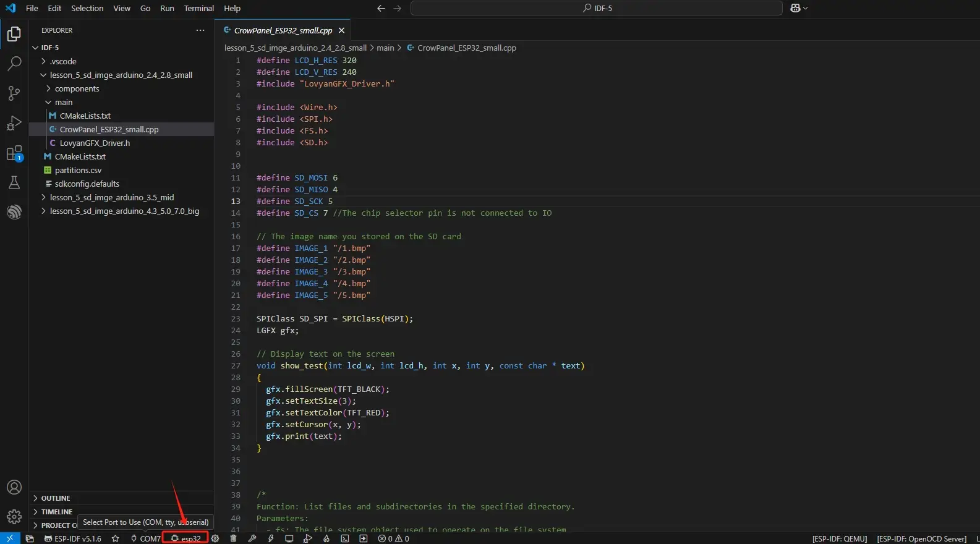Go forward with the navigation right arrow
The width and height of the screenshot is (980, 544).
[398, 8]
